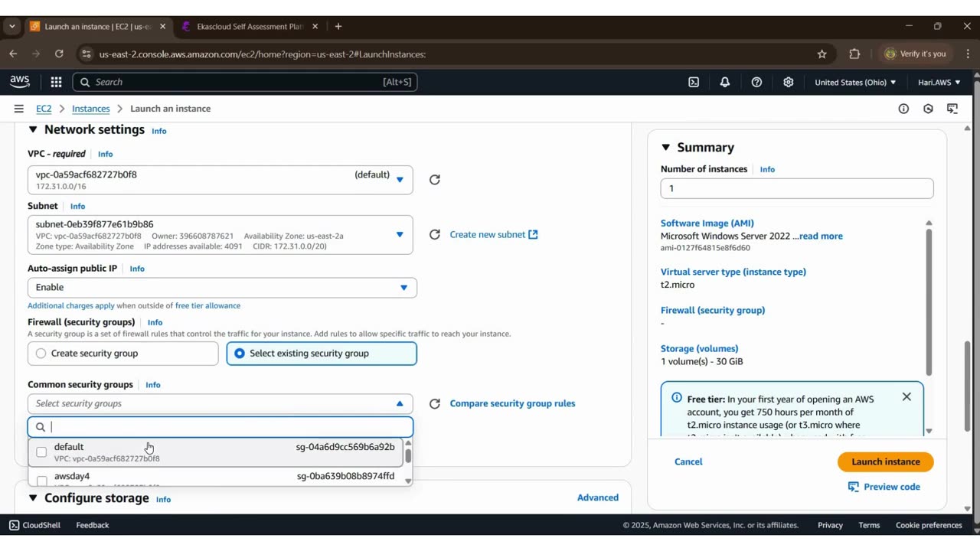The width and height of the screenshot is (980, 551).
Task: Open Cookie preferences in the footer
Action: point(929,525)
